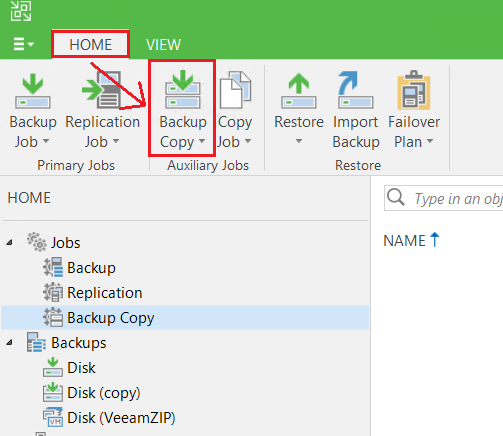Image resolution: width=503 pixels, height=436 pixels.
Task: Open the Replication Job dropdown arrow
Action: (x=116, y=141)
